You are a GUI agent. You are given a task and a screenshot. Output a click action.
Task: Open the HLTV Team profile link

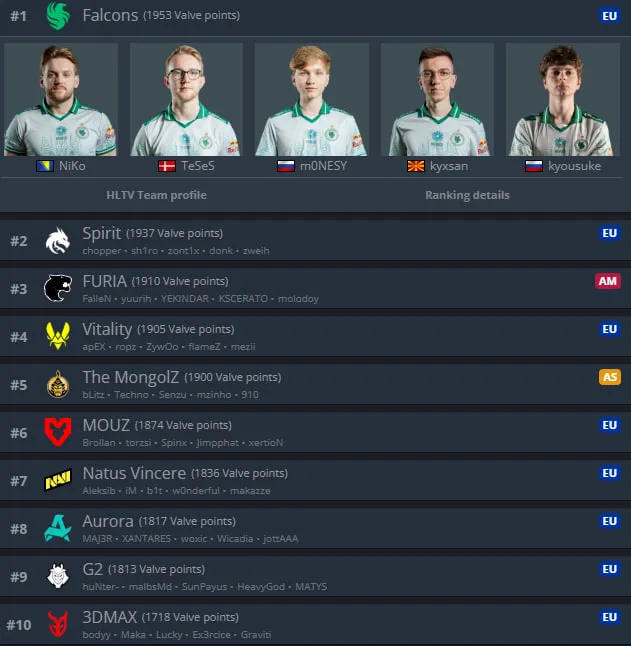[x=157, y=195]
